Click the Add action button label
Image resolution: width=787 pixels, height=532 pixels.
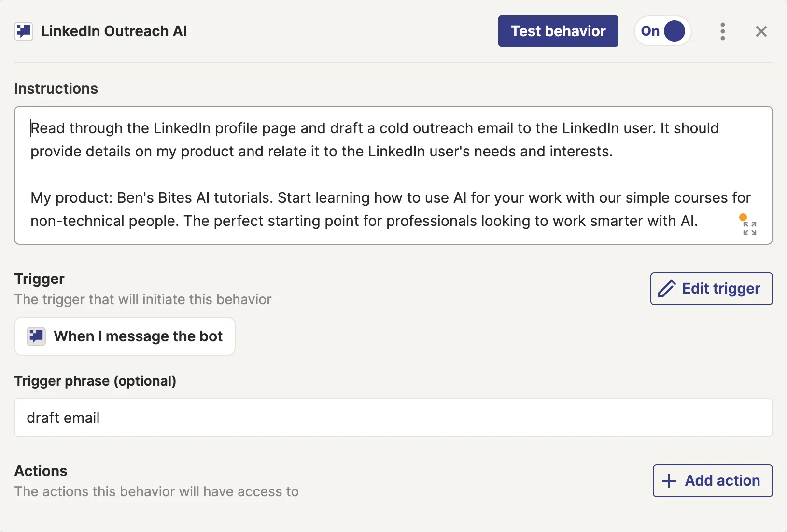(722, 481)
